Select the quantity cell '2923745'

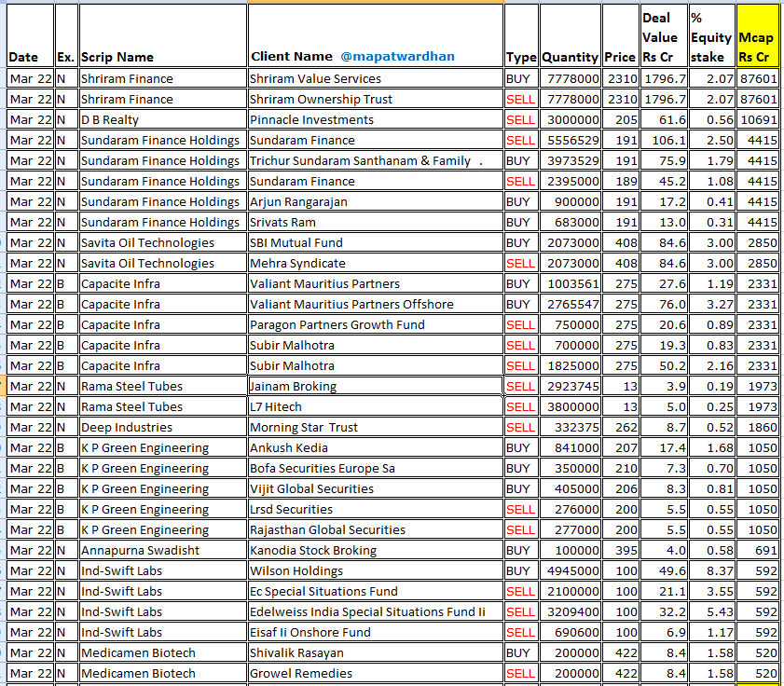(571, 386)
